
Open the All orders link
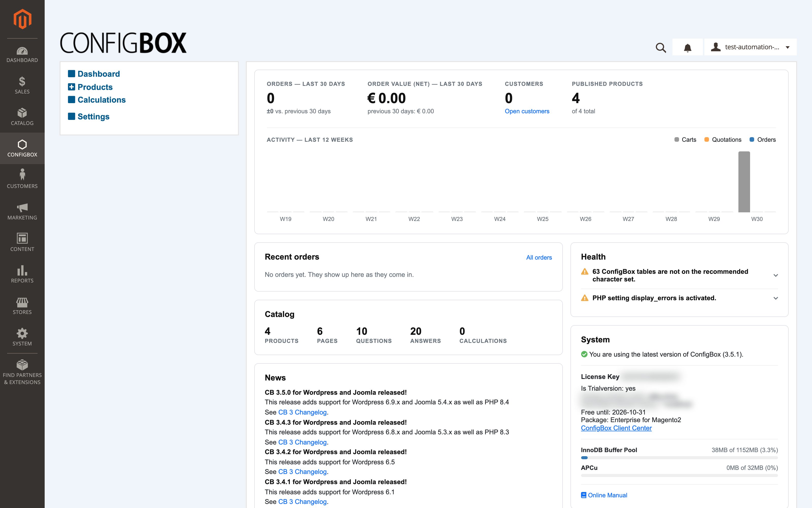pyautogui.click(x=539, y=257)
